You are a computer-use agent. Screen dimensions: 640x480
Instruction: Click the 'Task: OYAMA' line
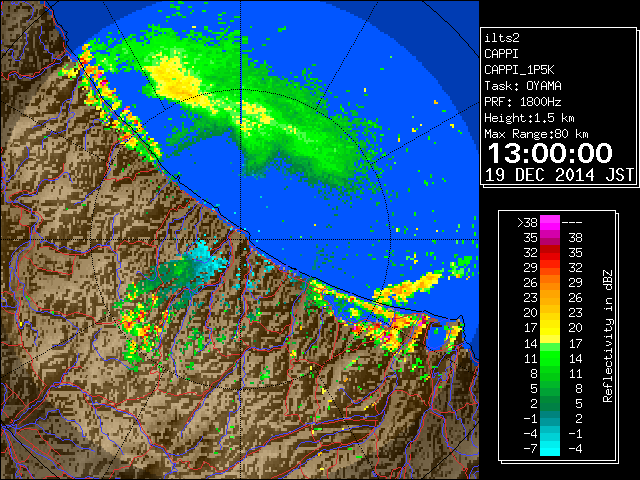(x=522, y=86)
